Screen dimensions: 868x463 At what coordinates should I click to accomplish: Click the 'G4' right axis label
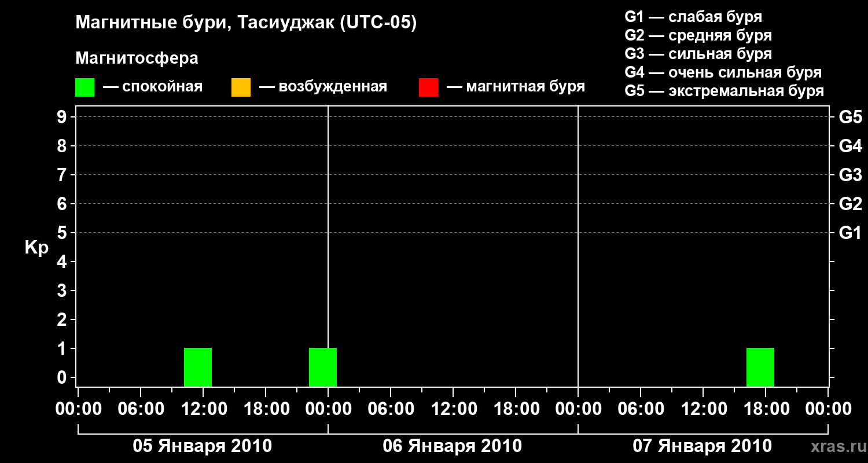pyautogui.click(x=850, y=146)
